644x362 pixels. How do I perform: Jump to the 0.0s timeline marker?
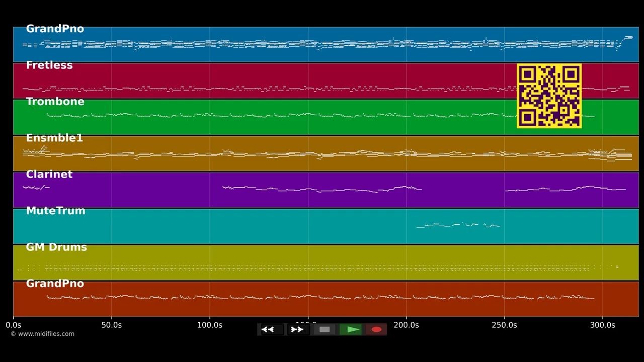pos(14,325)
